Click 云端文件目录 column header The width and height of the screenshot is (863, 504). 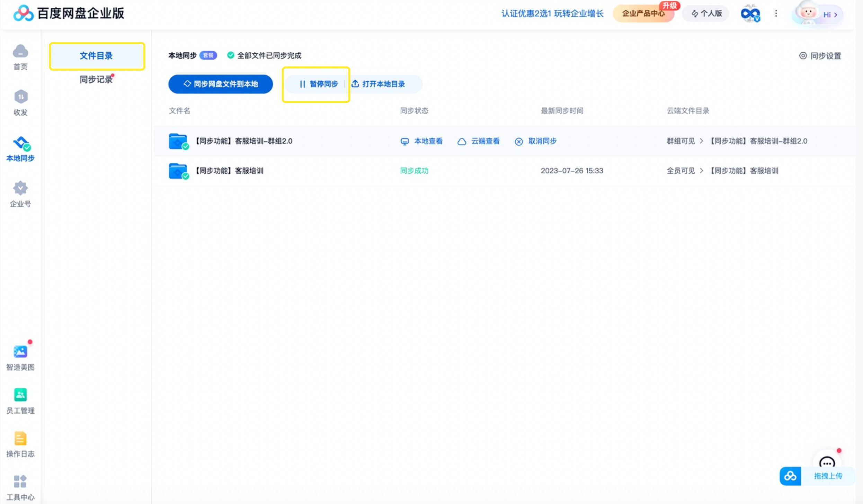688,111
